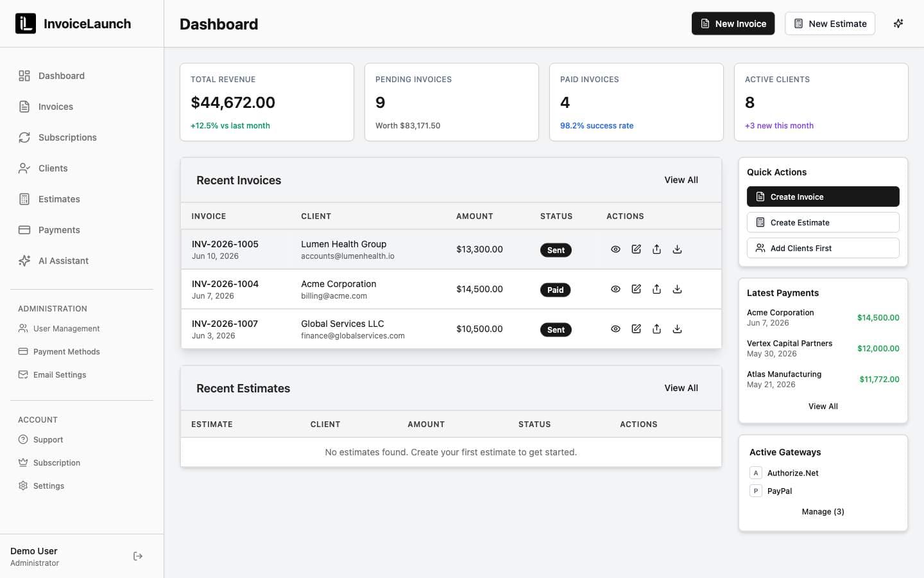Download invoice INV-2026-1004
Image resolution: width=924 pixels, height=578 pixels.
677,289
